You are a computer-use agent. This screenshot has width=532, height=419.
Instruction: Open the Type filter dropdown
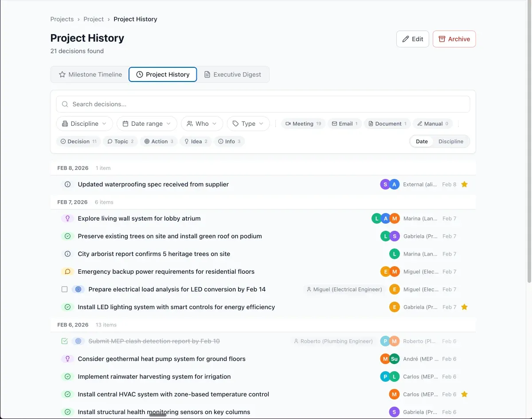(x=248, y=124)
